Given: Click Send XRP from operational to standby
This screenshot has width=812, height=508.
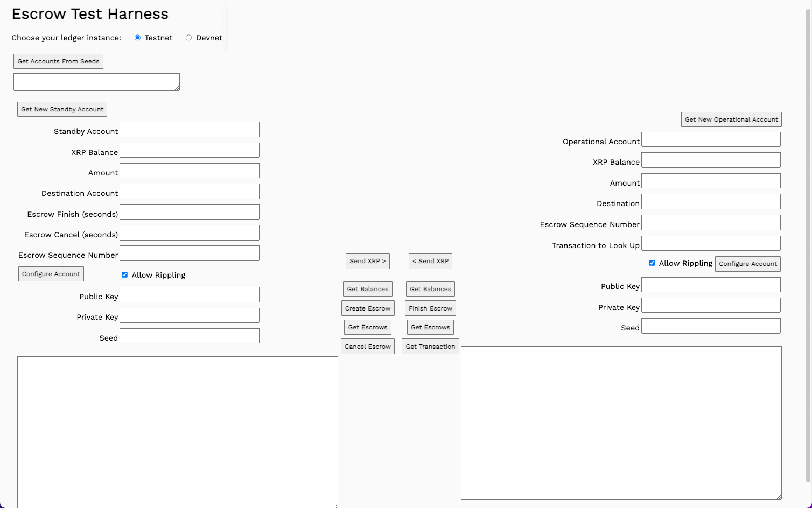Looking at the screenshot, I should click(x=430, y=261).
